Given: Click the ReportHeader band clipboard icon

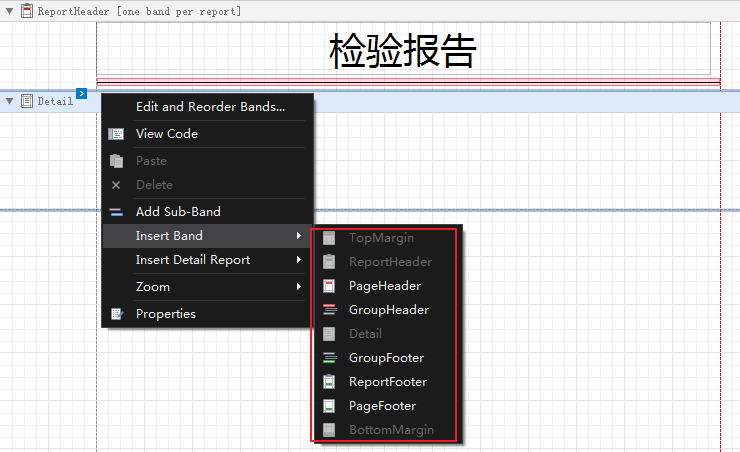Looking at the screenshot, I should (27, 11).
